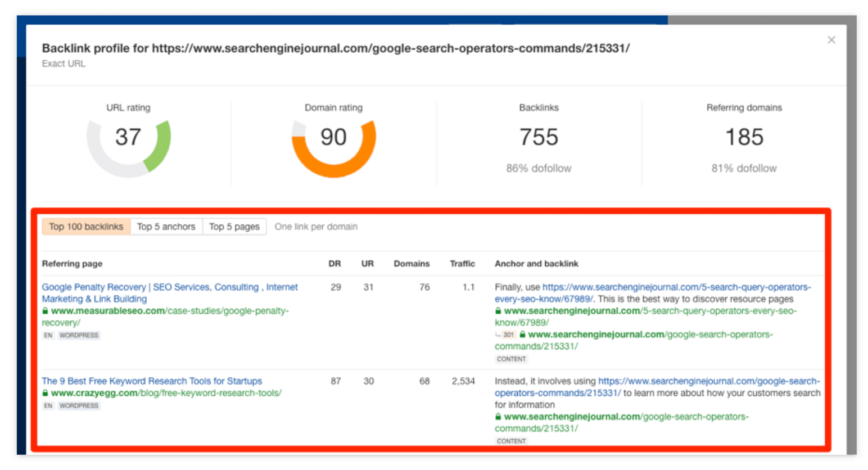Viewport: 868px width, 470px height.
Task: Toggle One link per domain option
Action: 316,227
